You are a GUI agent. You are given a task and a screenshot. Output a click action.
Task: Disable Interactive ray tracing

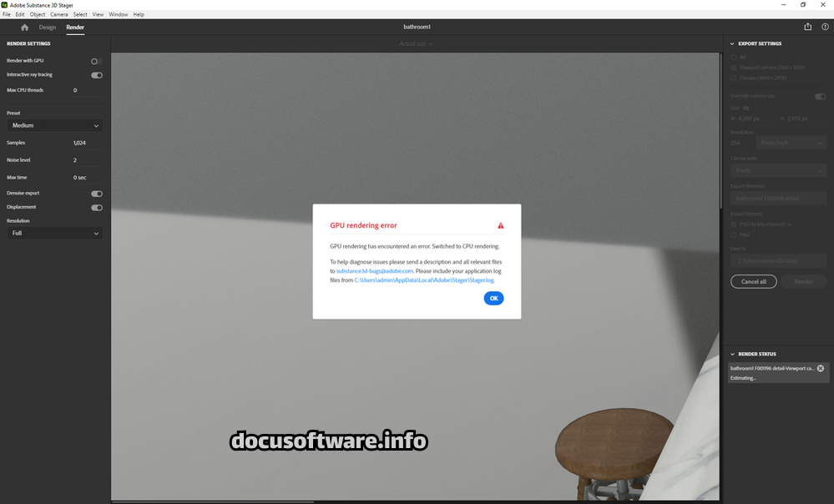coord(97,75)
